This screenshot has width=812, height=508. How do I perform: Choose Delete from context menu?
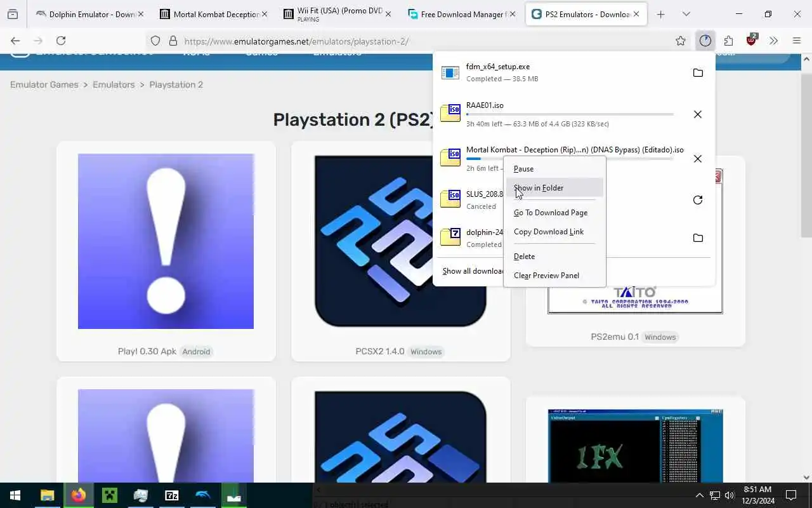click(x=554, y=257)
